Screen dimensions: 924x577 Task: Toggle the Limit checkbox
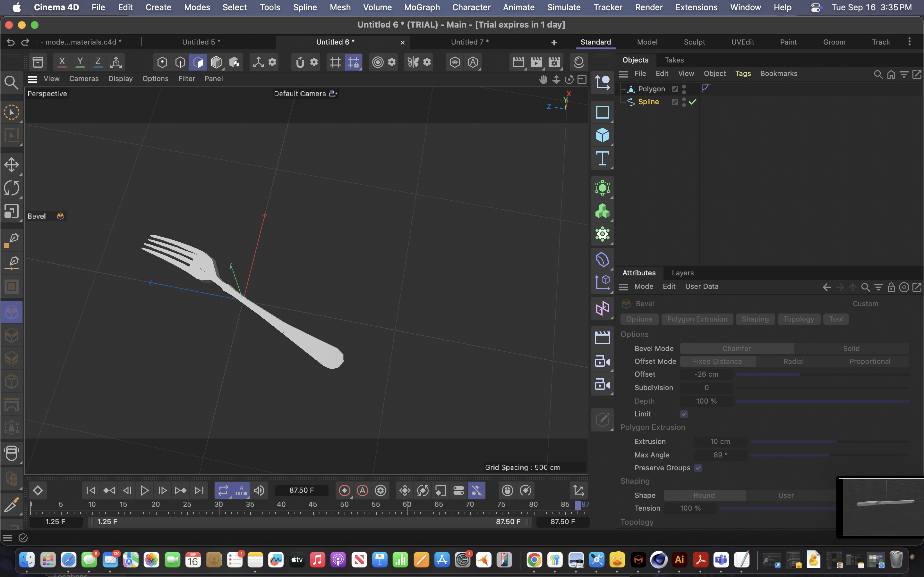(684, 414)
